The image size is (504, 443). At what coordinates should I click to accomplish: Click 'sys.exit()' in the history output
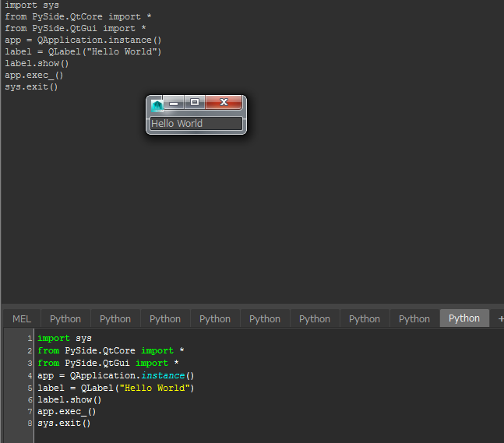[x=31, y=86]
